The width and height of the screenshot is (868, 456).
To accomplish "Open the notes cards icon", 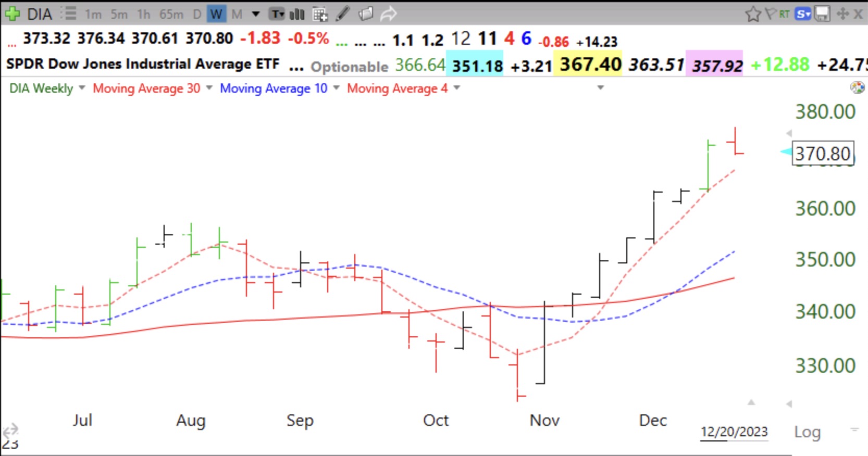I will (x=366, y=14).
